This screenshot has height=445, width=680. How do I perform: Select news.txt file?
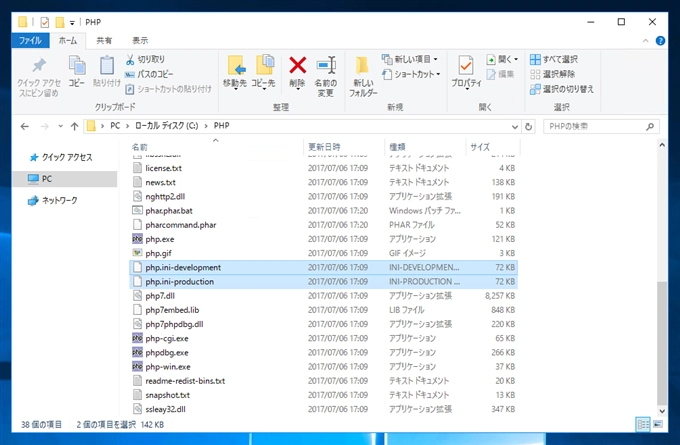(323, 183)
